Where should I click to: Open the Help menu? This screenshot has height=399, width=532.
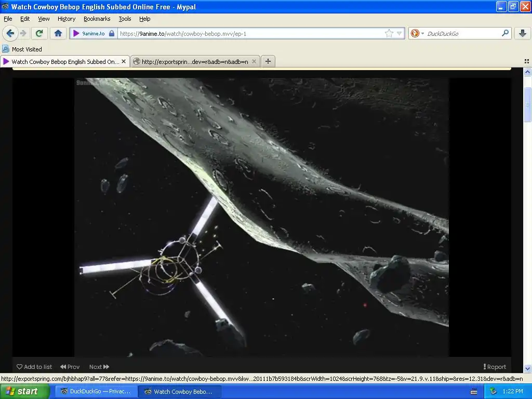(x=145, y=19)
